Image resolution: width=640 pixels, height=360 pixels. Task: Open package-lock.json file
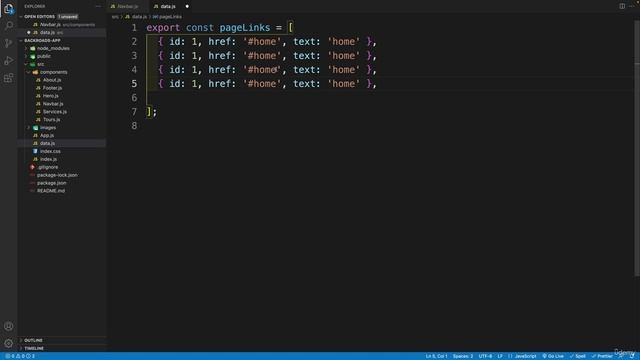57,175
